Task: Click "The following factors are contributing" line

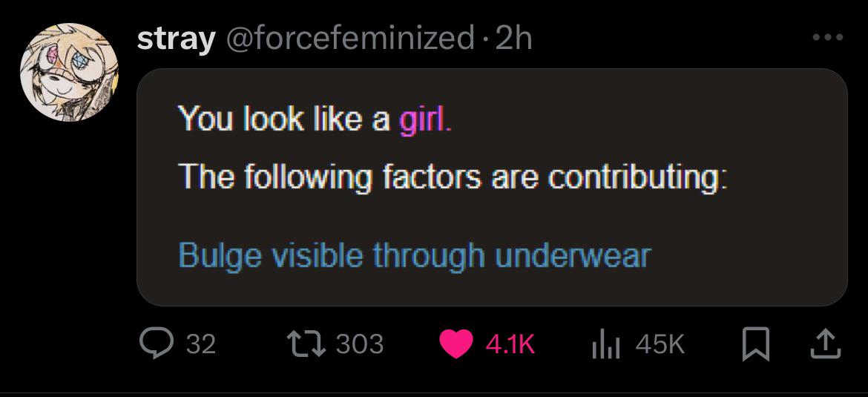Action: (x=451, y=178)
